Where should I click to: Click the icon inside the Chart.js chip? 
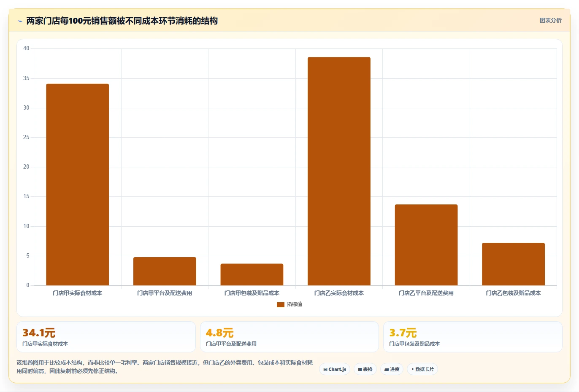325,370
